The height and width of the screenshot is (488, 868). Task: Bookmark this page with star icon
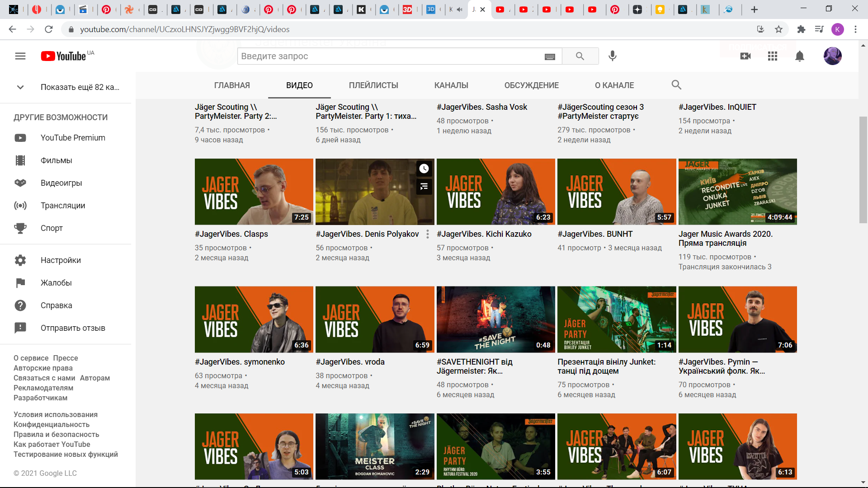point(778,29)
